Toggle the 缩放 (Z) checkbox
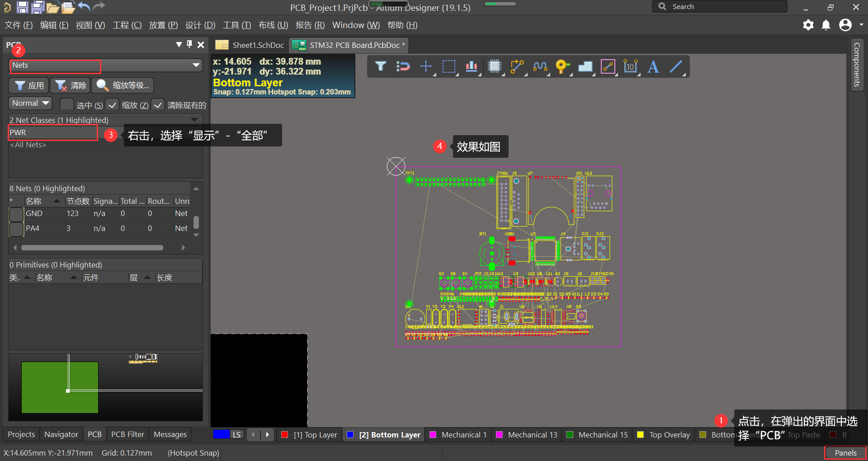 [112, 105]
